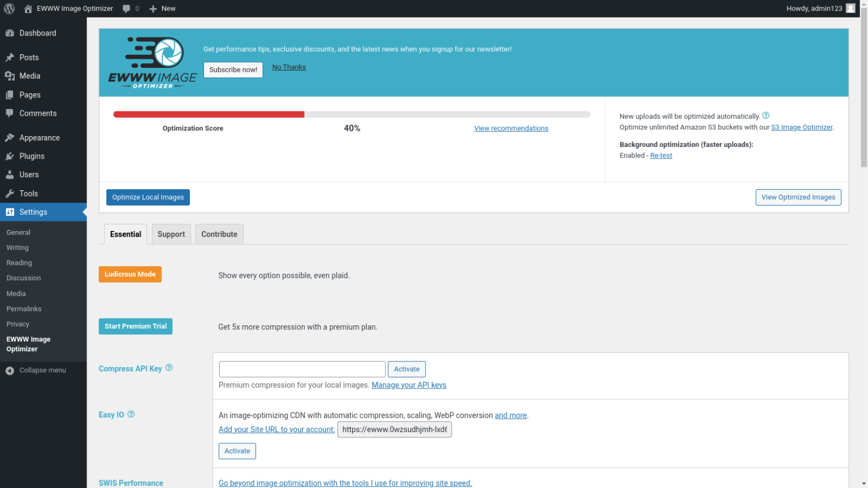
Task: Click the EWWW Image Optimizer logo banner
Action: [x=151, y=62]
